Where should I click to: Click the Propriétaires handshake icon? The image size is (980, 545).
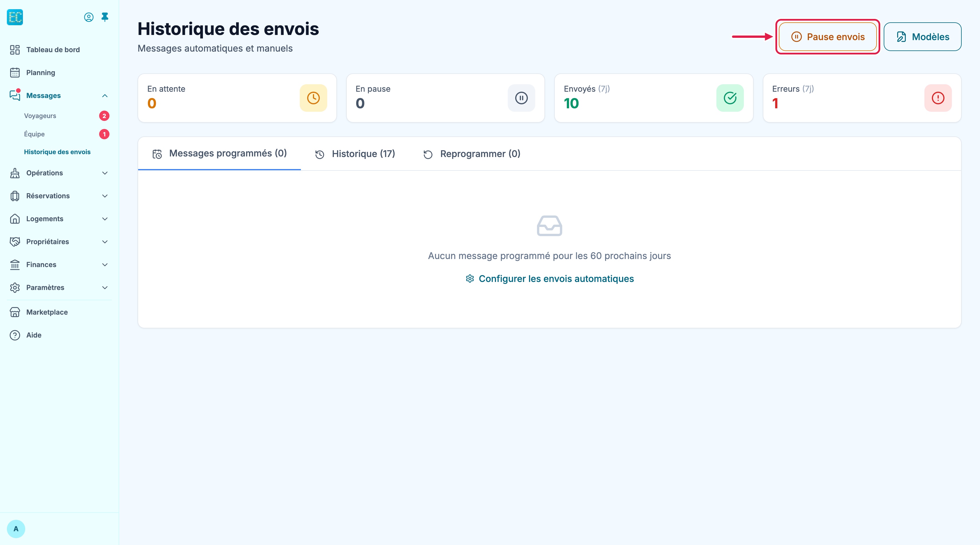15,242
